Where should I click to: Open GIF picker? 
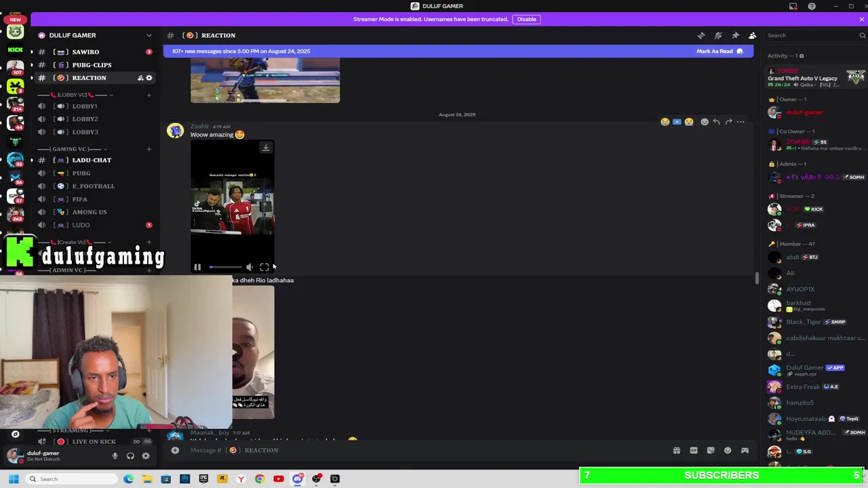694,450
